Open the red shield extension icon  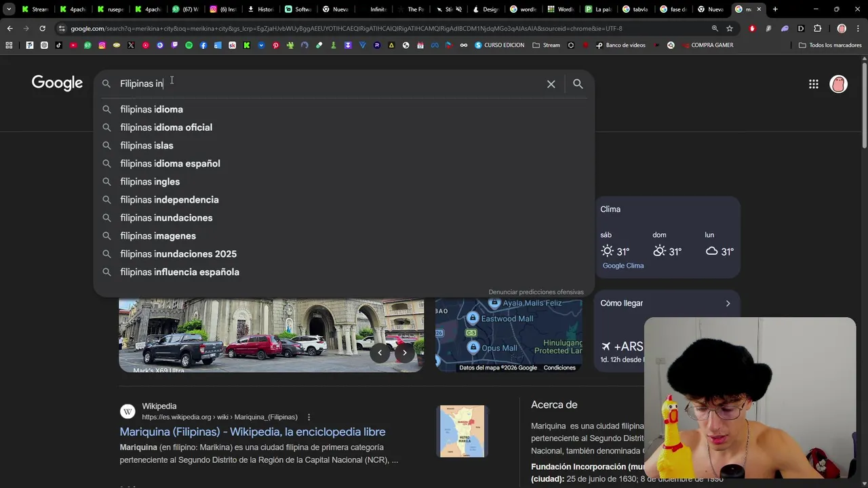point(752,28)
